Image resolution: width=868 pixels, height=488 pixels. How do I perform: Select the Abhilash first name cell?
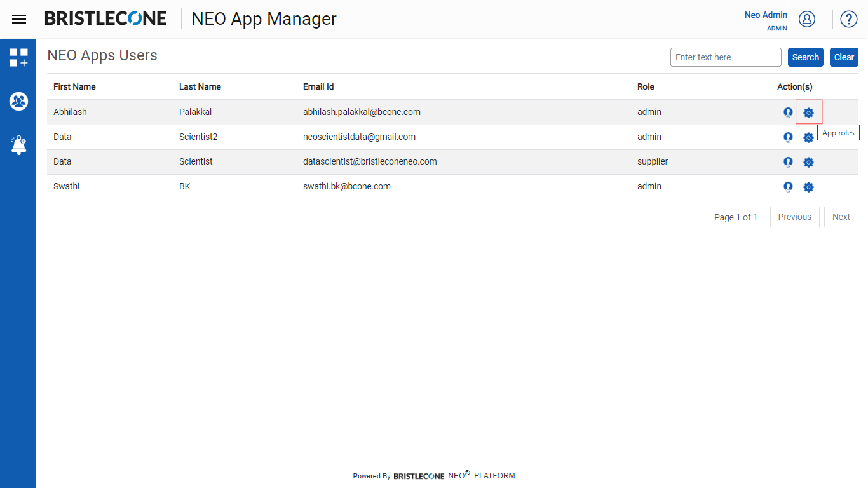pyautogui.click(x=70, y=112)
